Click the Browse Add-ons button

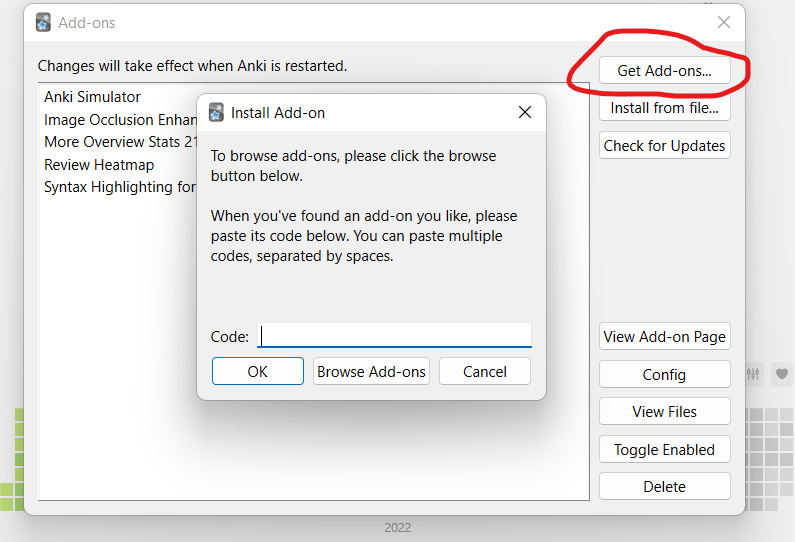click(371, 371)
